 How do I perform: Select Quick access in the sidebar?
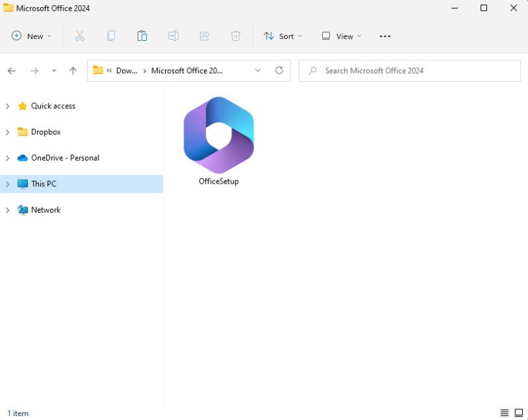[53, 106]
